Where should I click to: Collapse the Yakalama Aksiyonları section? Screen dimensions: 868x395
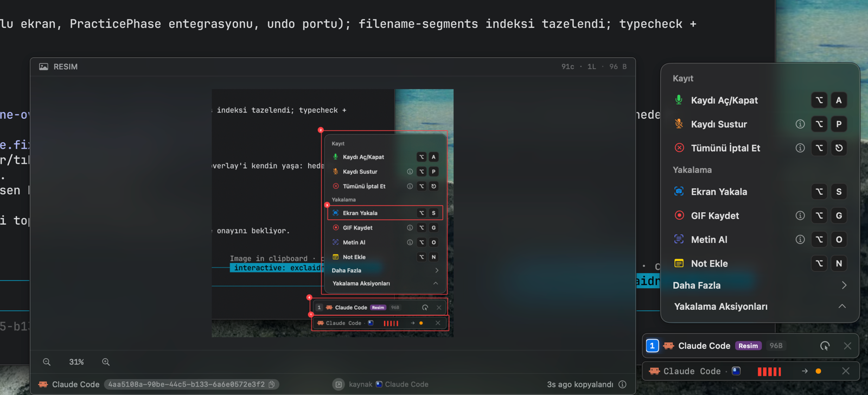pos(842,307)
